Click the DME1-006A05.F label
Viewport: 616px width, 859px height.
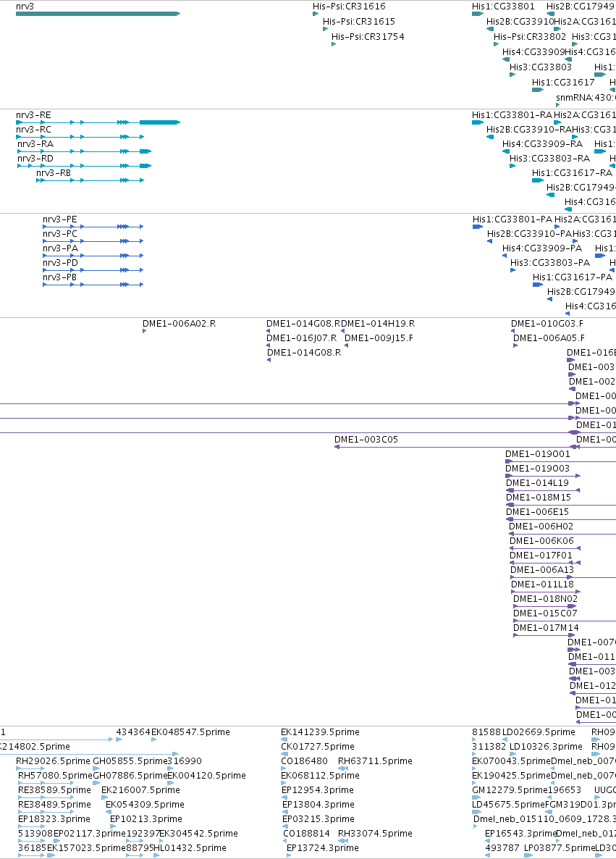coord(549,338)
